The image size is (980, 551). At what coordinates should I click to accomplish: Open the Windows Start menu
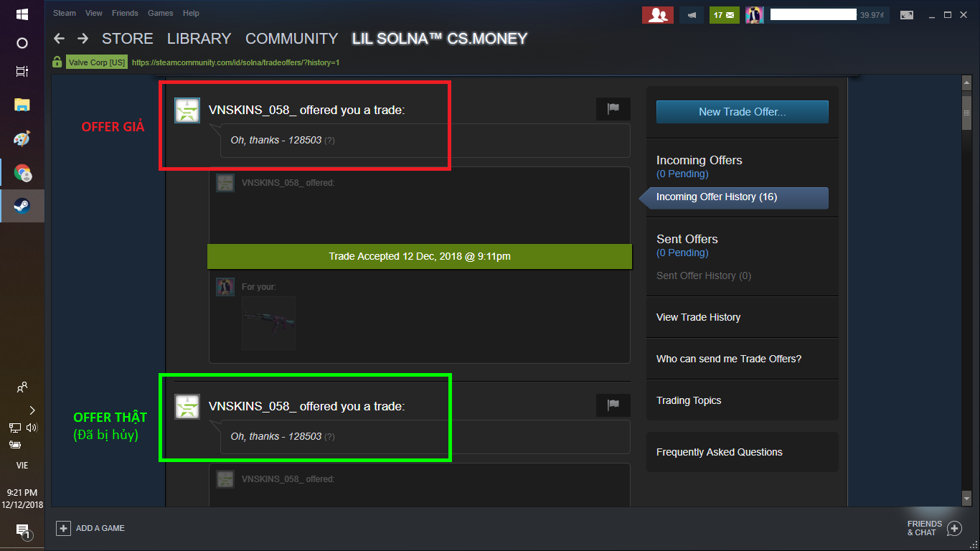tap(22, 14)
